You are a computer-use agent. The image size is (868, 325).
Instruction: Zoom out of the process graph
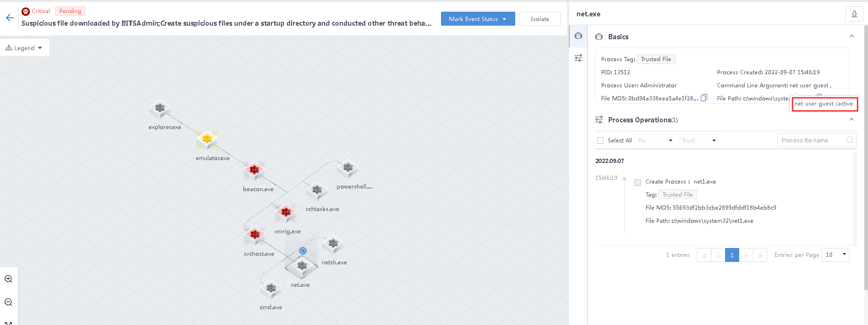click(x=8, y=302)
